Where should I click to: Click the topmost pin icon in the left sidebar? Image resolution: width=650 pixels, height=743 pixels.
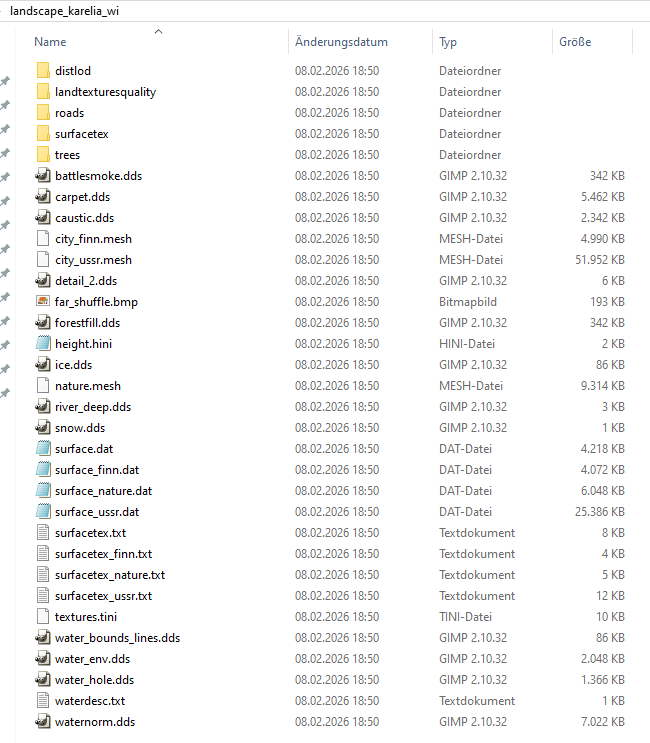pos(5,81)
